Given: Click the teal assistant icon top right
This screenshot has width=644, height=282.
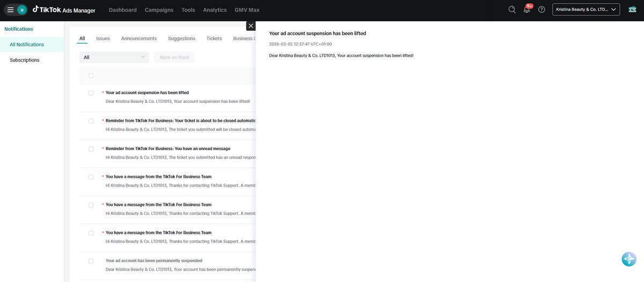Looking at the screenshot, I should coord(633,10).
